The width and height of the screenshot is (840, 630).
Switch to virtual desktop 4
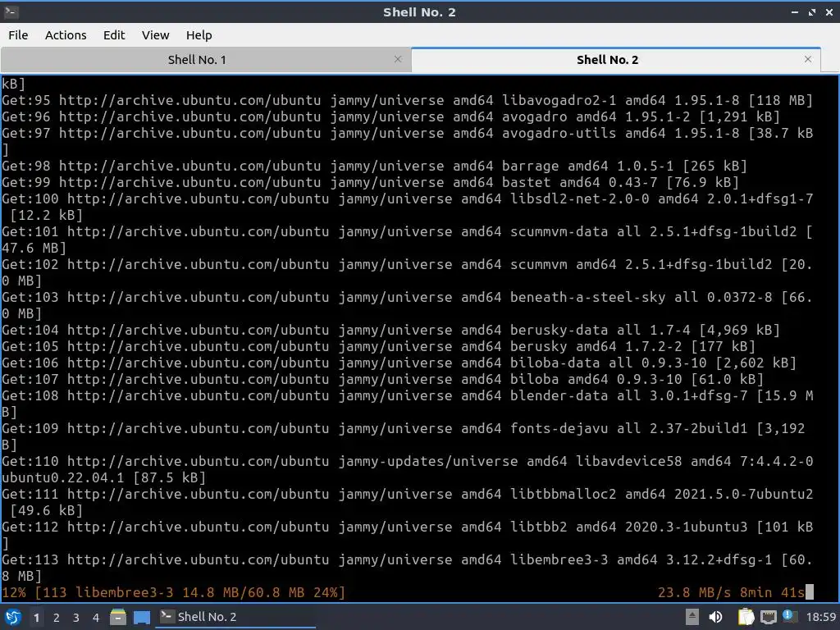(x=96, y=618)
